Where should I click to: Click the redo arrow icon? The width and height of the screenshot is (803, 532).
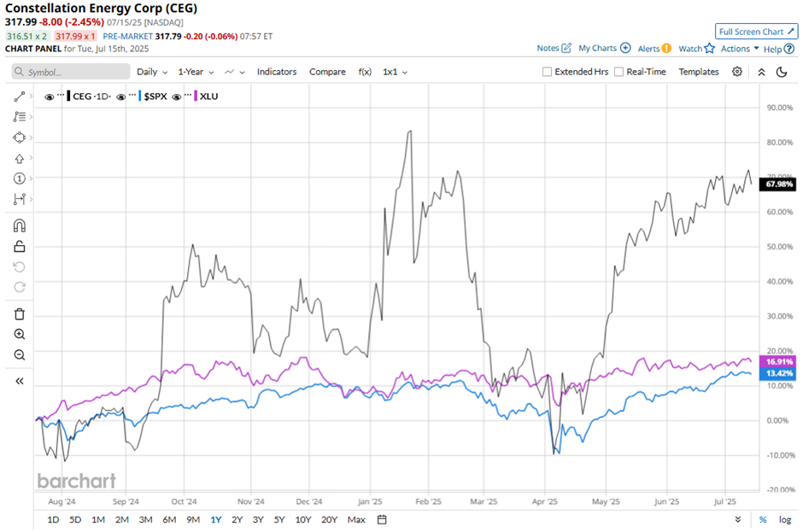point(20,287)
